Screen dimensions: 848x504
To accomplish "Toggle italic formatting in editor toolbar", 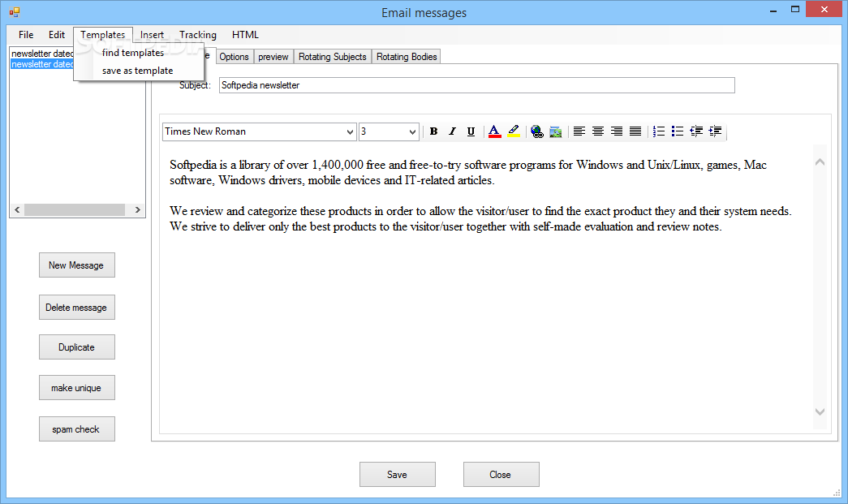I will pos(452,131).
